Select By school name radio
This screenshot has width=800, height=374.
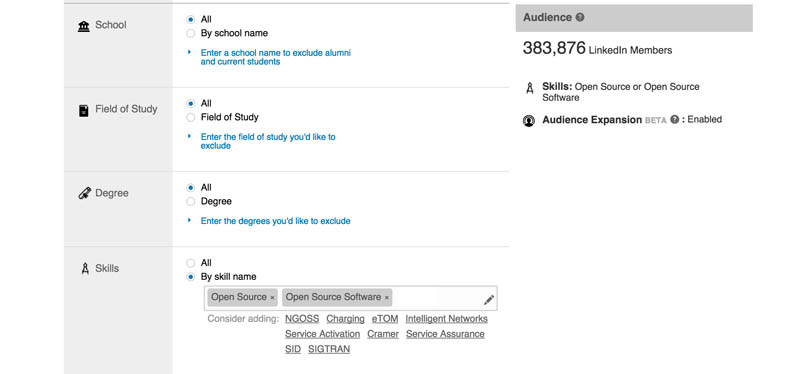(x=191, y=33)
